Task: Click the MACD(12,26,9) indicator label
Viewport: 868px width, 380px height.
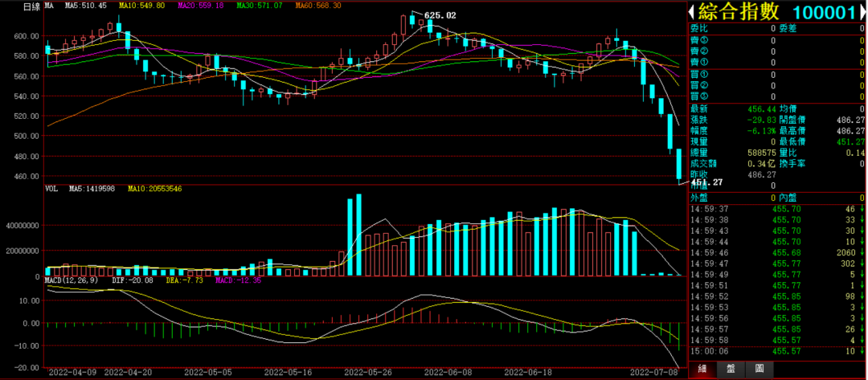Action: (x=70, y=280)
